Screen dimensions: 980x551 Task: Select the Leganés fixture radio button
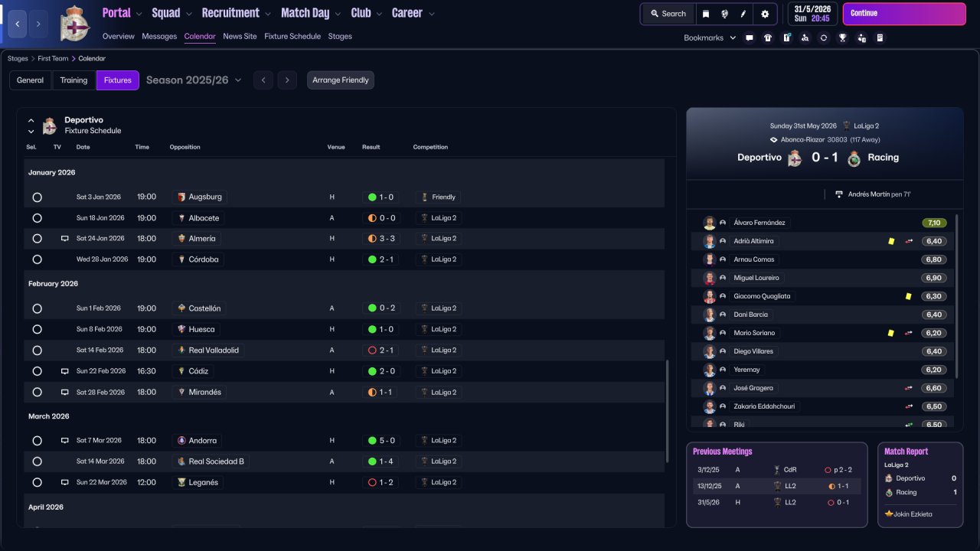point(37,483)
